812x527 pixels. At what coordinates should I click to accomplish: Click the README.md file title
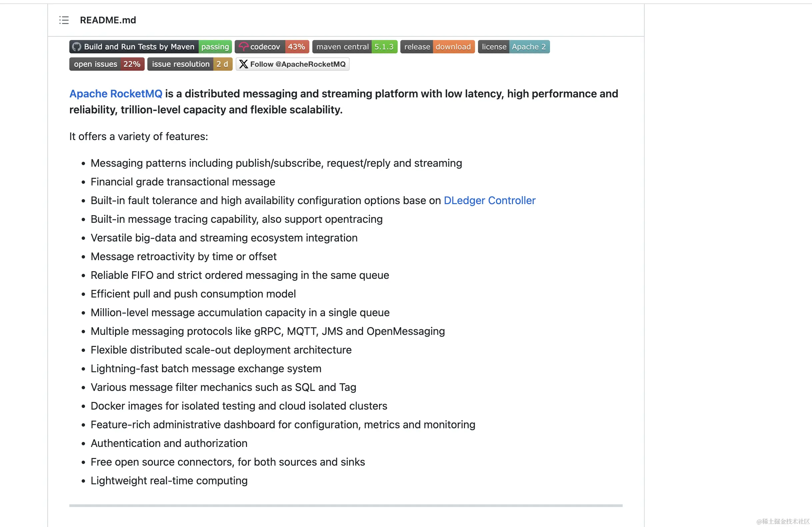tap(108, 20)
